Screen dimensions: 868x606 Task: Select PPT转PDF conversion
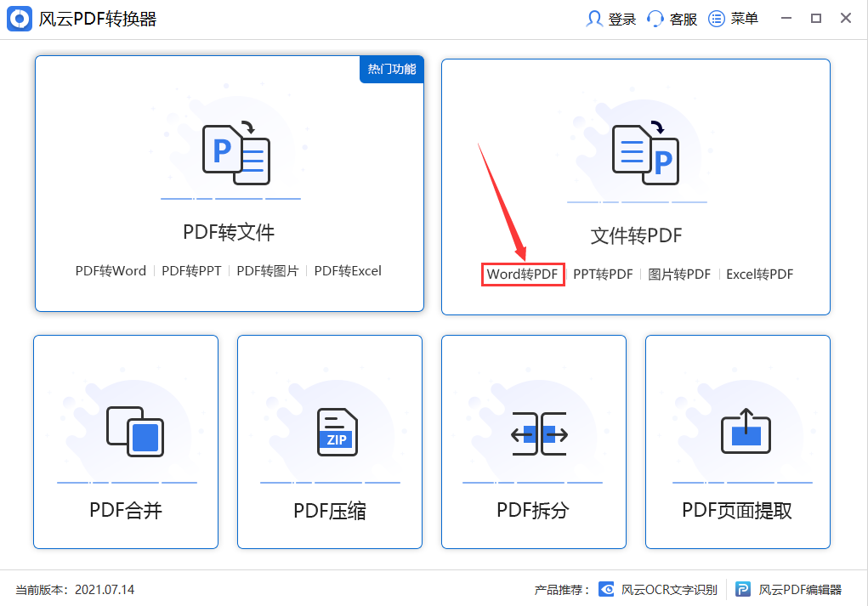603,274
